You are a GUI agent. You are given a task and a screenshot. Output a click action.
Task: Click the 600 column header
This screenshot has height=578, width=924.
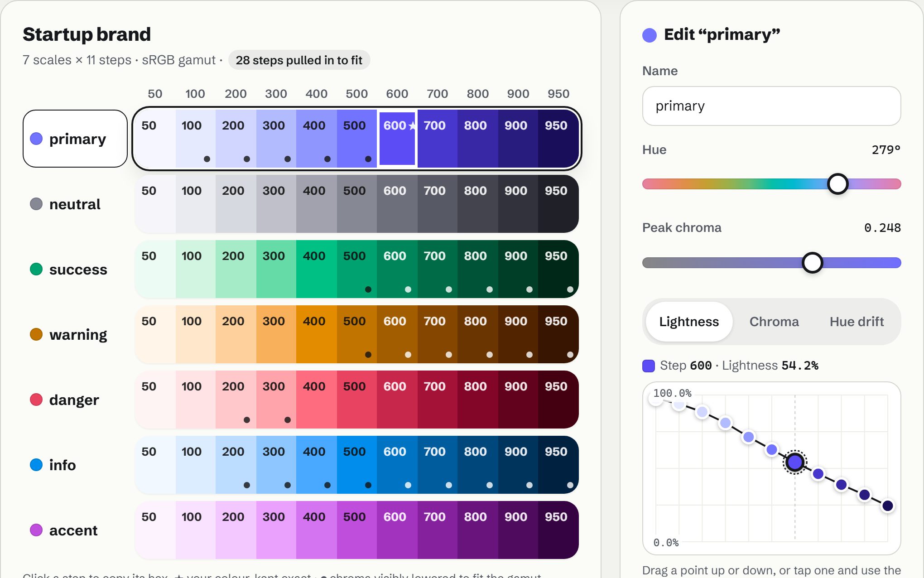(x=397, y=94)
